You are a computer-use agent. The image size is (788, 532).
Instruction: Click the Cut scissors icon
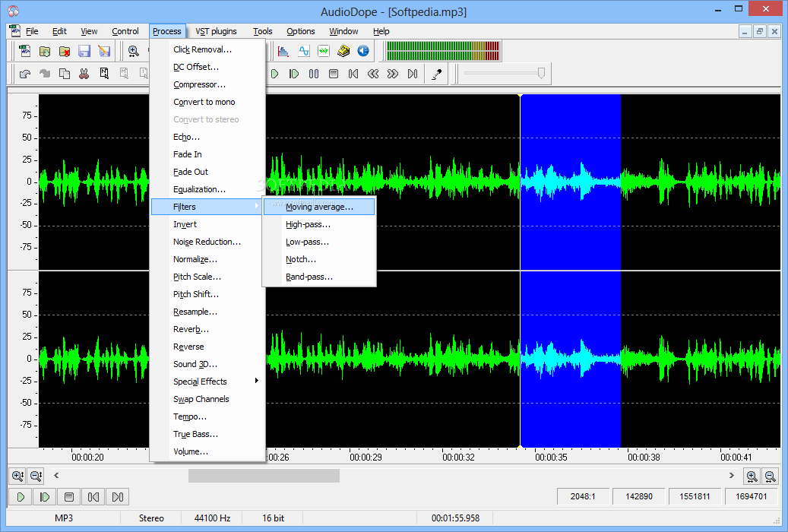point(84,74)
